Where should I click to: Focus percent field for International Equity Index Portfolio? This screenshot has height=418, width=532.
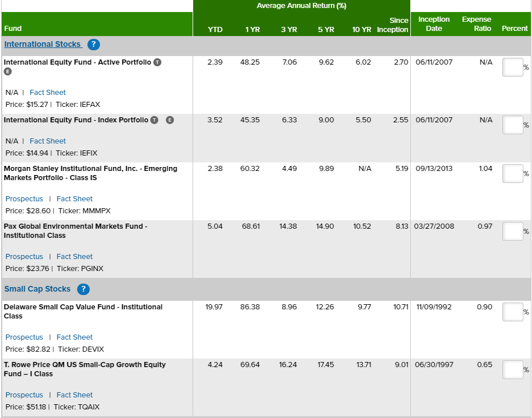coord(513,125)
